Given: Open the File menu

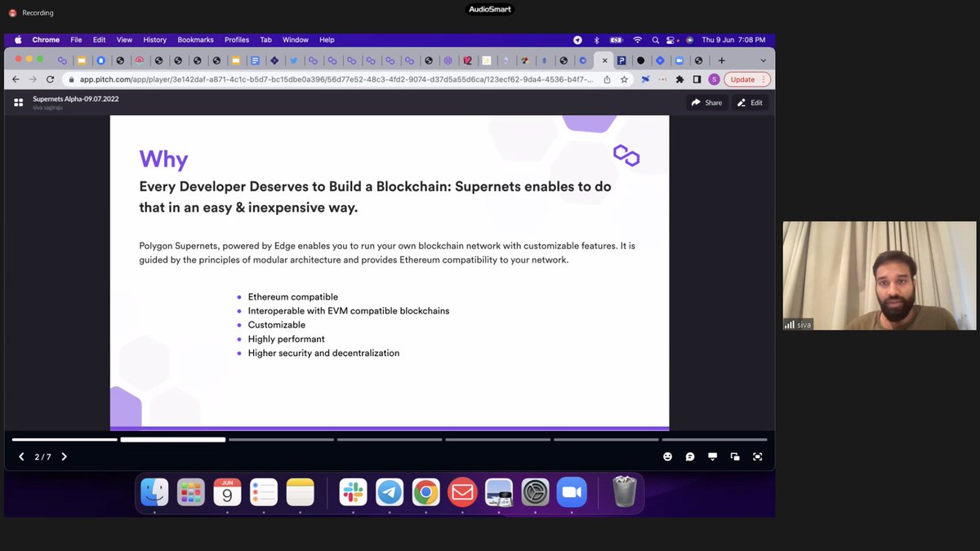Looking at the screenshot, I should coord(76,39).
